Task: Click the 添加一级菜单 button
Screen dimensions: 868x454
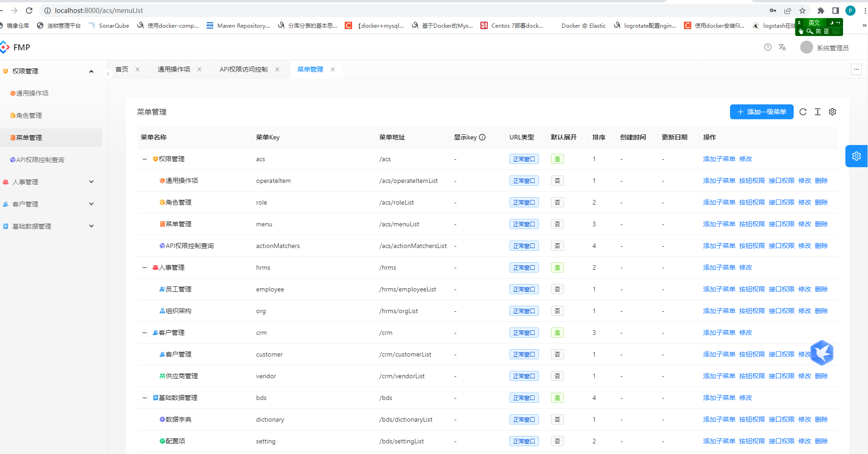Action: tap(762, 112)
